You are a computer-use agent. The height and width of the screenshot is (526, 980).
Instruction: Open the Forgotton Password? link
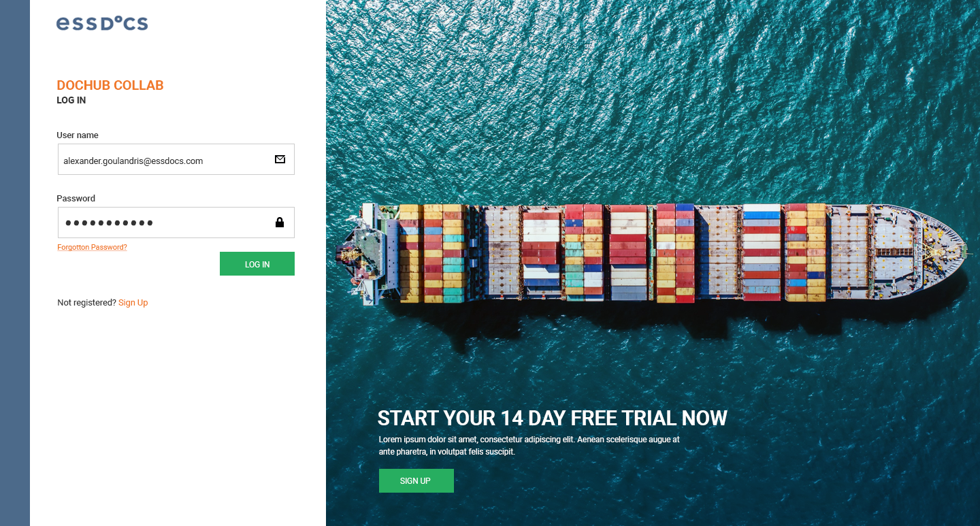[92, 247]
